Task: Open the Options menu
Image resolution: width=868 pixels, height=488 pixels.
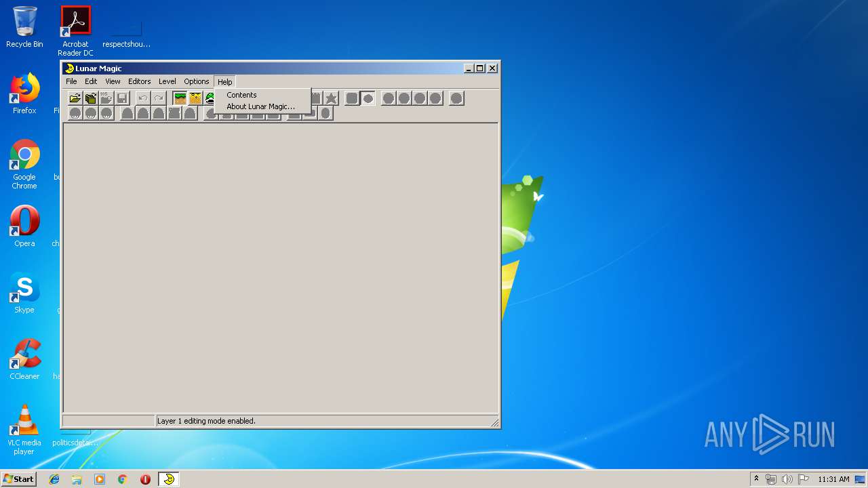Action: pos(197,81)
